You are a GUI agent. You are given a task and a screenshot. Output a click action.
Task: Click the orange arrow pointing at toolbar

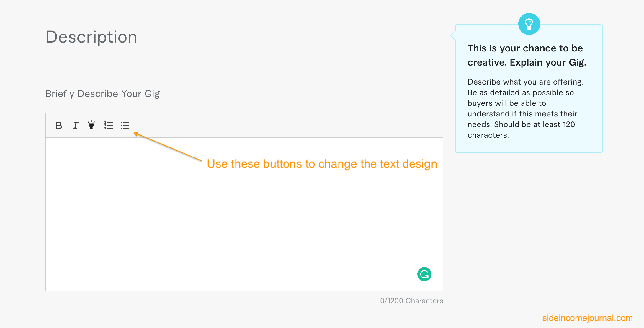[168, 147]
